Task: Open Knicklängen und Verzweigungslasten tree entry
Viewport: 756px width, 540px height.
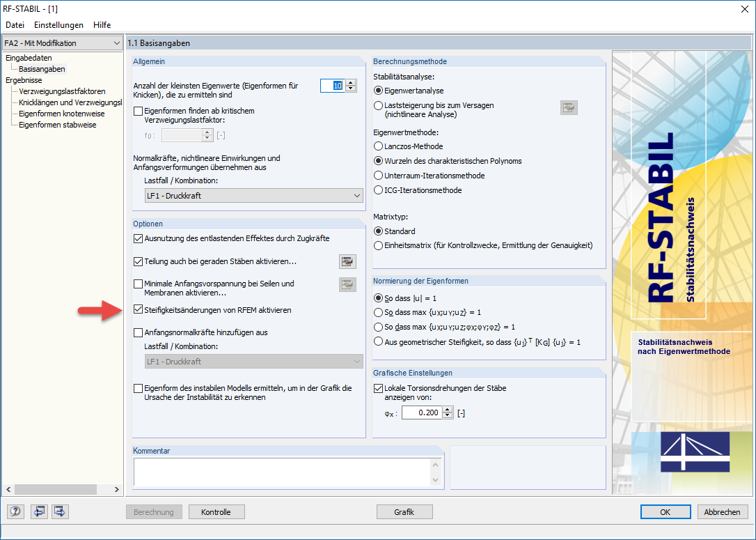Action: click(x=70, y=102)
